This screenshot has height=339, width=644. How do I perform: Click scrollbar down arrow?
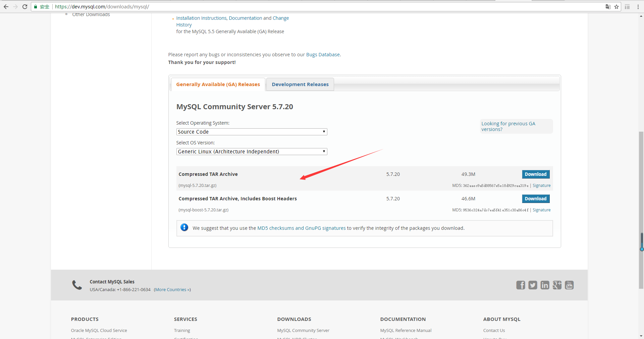point(641,336)
